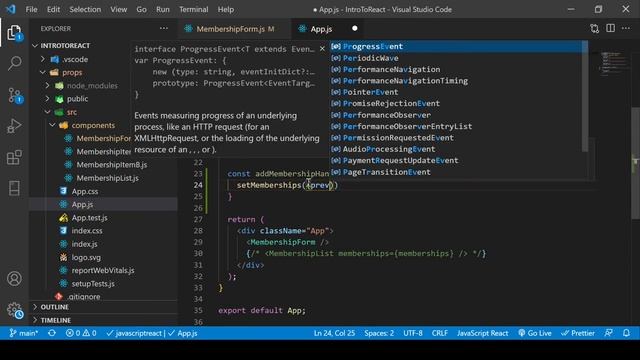Split the editor to the right
The image size is (640, 360).
point(610,28)
